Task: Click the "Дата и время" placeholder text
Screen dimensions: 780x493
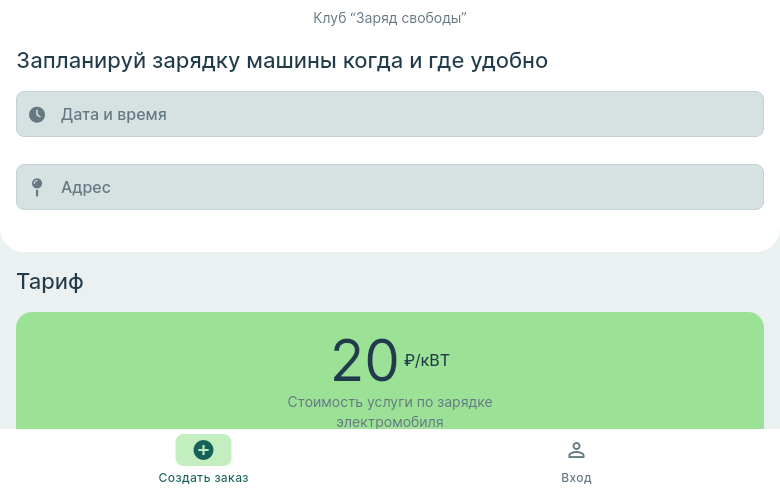Action: pos(113,114)
